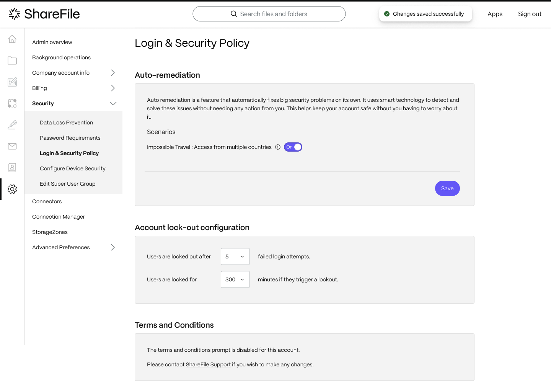Open the People contacts icon in the sidebar
The image size is (551, 392).
click(x=12, y=168)
